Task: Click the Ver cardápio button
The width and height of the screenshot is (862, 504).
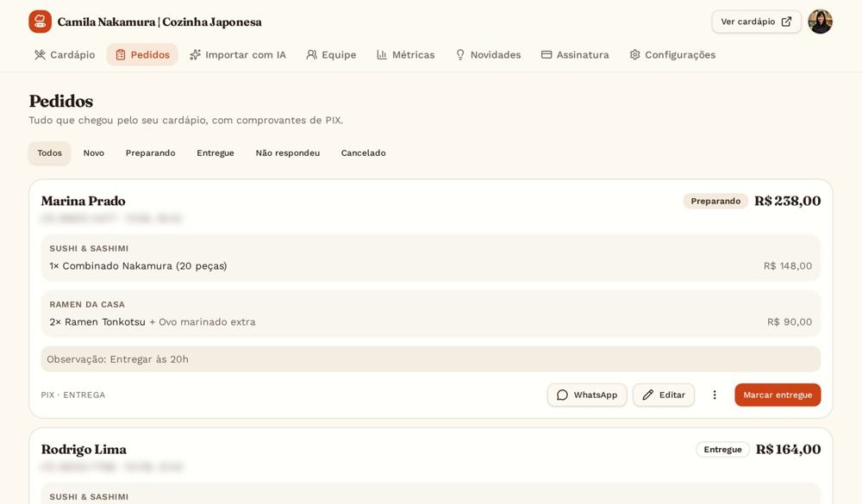Action: tap(757, 22)
